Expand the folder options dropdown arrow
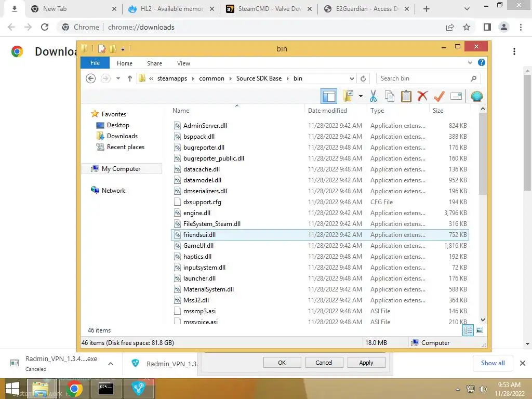This screenshot has height=399, width=532. click(x=361, y=96)
